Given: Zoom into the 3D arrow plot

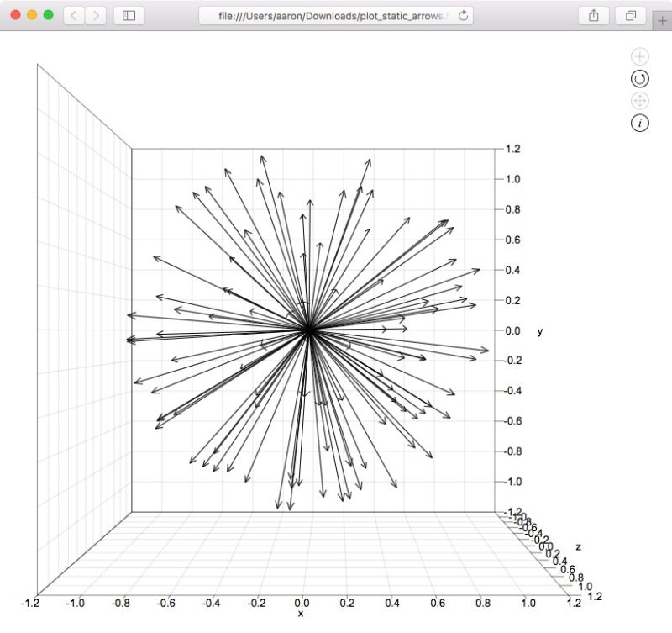Looking at the screenshot, I should [640, 55].
